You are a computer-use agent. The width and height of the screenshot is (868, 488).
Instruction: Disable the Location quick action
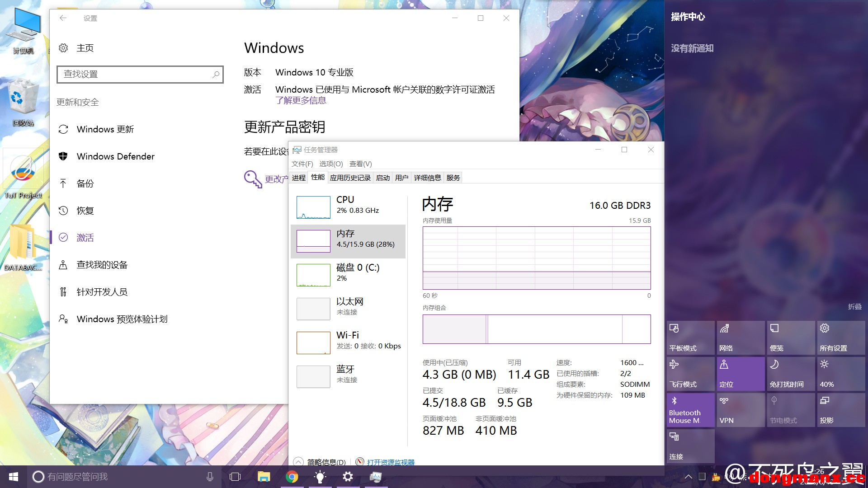(x=741, y=374)
